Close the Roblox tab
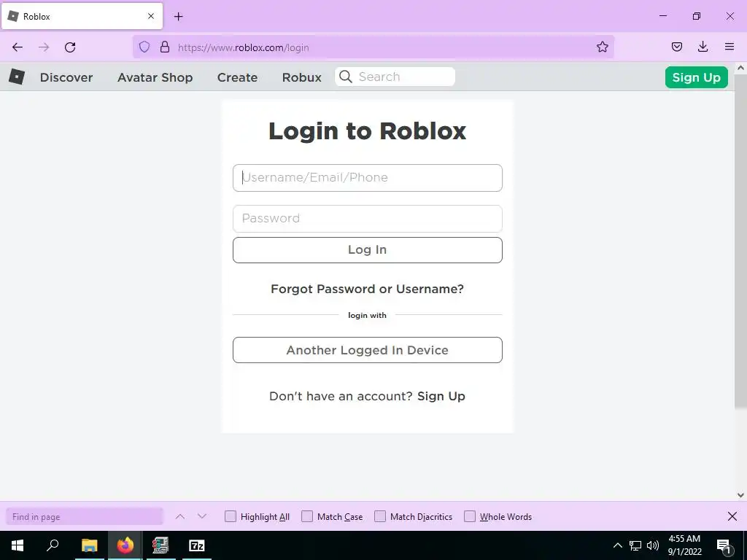Viewport: 747px width, 560px height. [151, 16]
